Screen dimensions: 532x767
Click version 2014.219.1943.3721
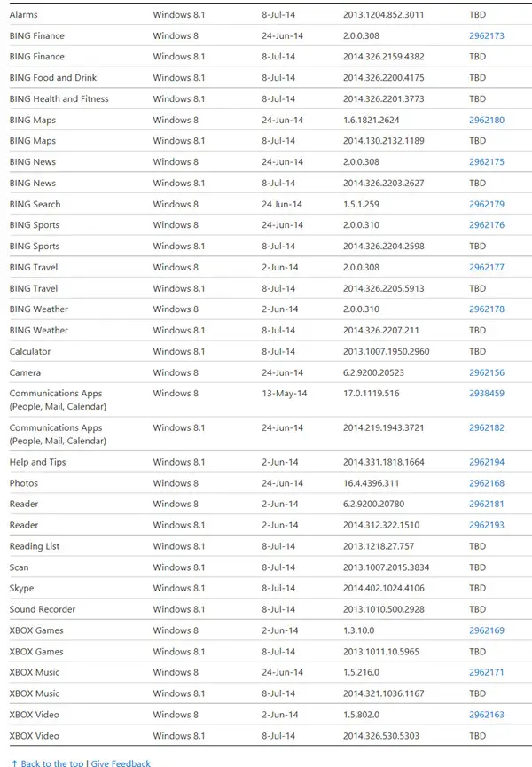click(x=383, y=427)
